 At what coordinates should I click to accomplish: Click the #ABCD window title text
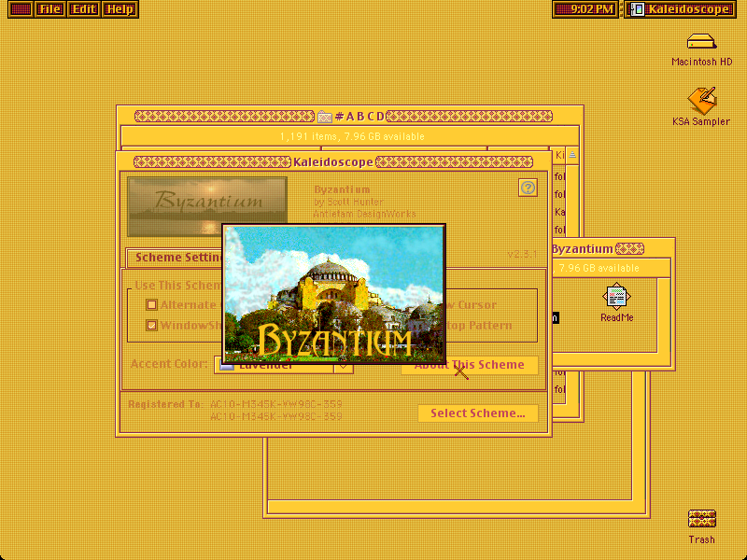click(x=359, y=116)
